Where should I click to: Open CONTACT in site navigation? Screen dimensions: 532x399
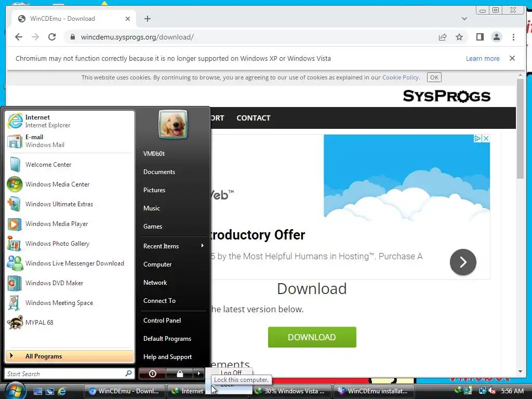point(254,118)
